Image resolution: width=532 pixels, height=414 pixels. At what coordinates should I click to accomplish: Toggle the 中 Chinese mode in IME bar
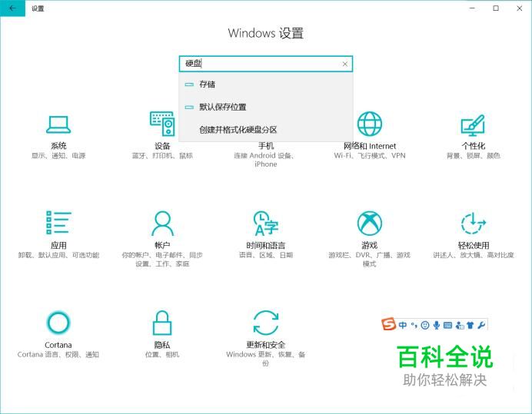403,325
